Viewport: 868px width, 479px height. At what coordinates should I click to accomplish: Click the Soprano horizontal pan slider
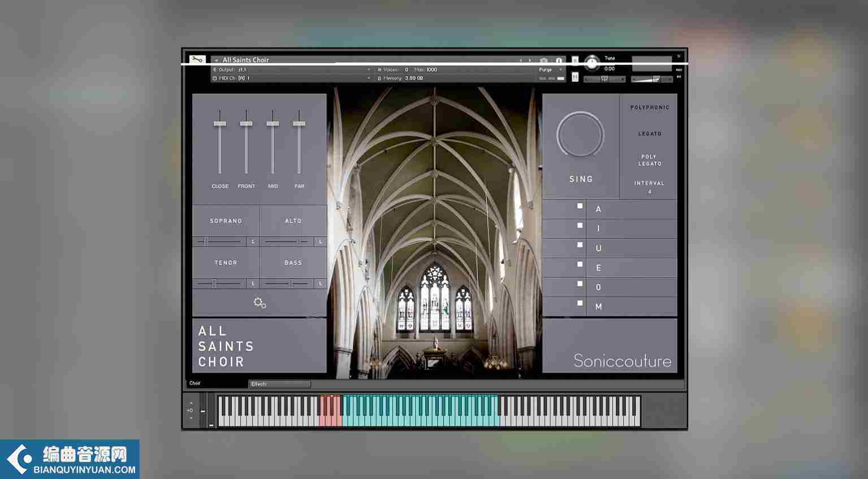pyautogui.click(x=220, y=242)
